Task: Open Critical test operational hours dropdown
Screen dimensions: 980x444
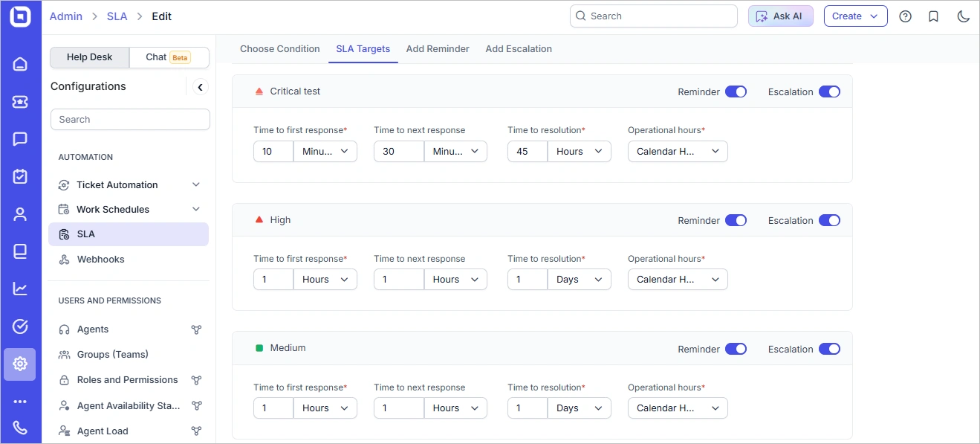Action: click(678, 151)
